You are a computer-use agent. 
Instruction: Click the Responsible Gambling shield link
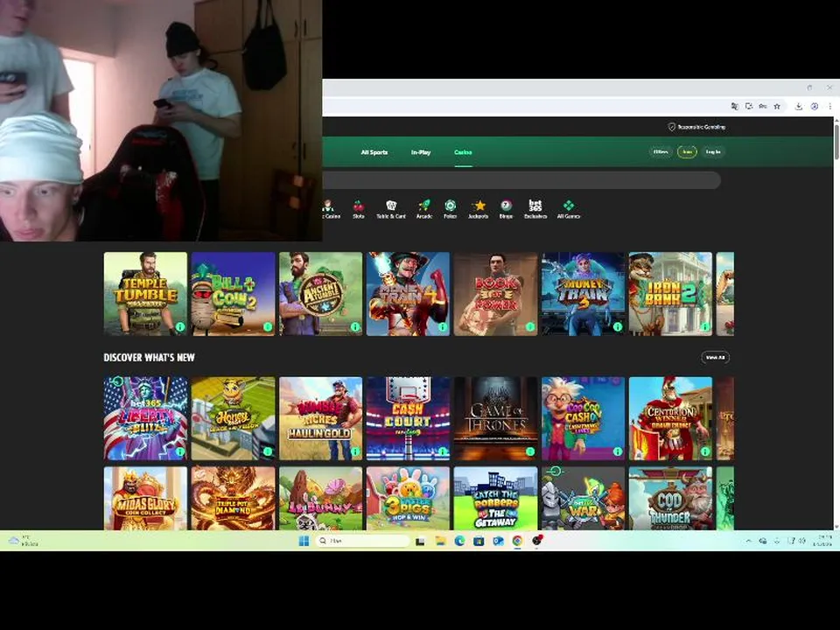[696, 127]
